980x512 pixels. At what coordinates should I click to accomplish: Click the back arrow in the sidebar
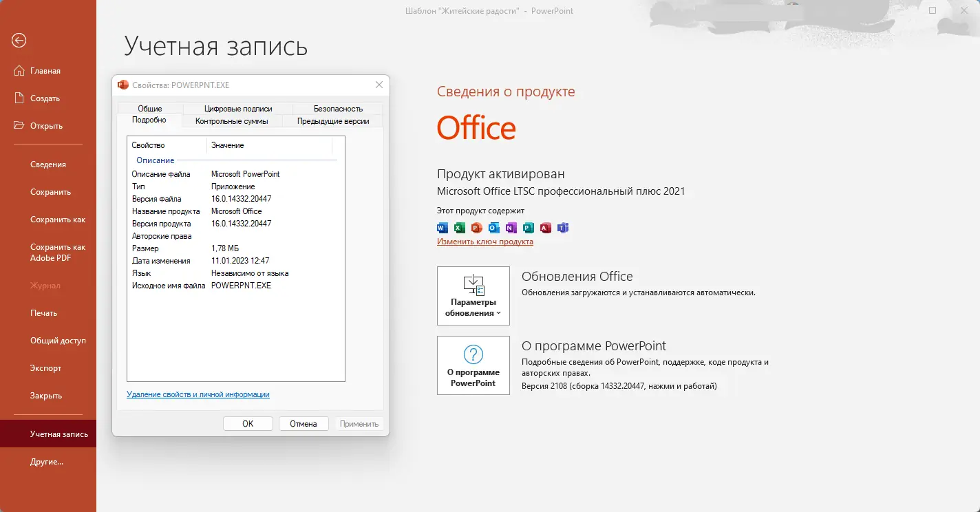coord(17,41)
